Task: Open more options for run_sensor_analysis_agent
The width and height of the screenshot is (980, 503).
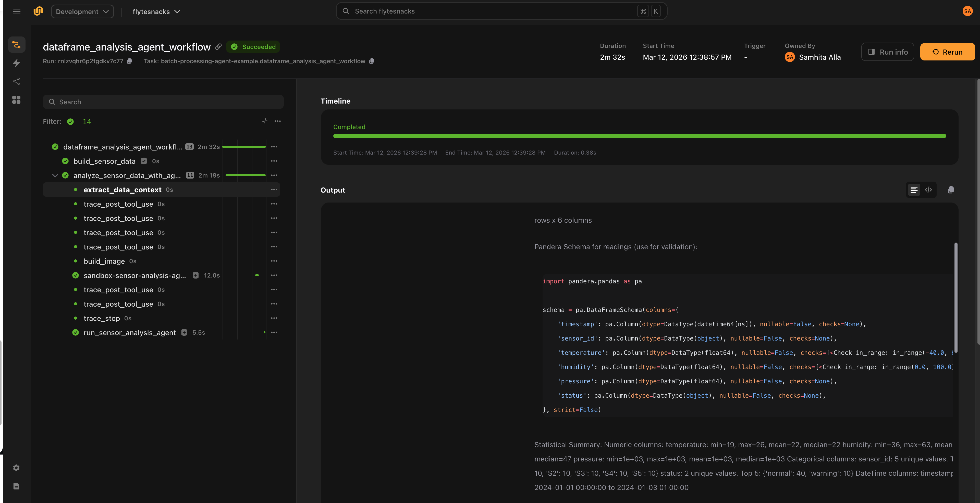Action: (x=274, y=333)
